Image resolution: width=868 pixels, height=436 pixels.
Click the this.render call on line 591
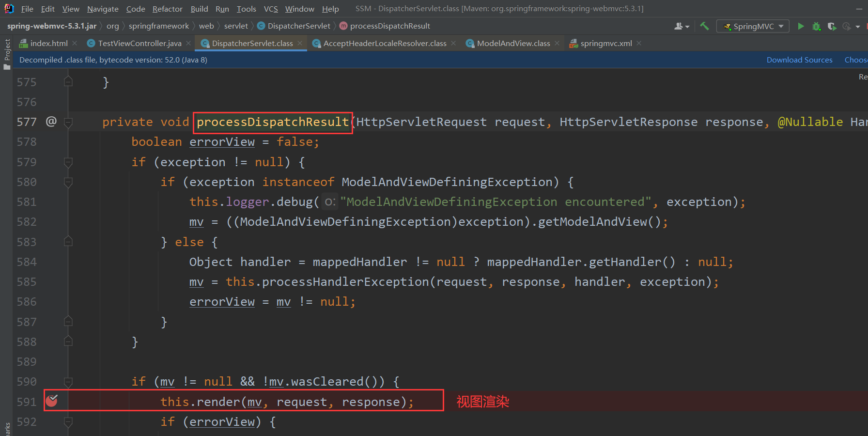tap(200, 402)
